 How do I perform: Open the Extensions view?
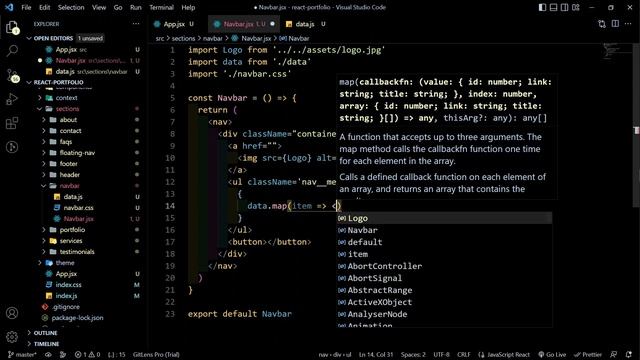coord(12,123)
